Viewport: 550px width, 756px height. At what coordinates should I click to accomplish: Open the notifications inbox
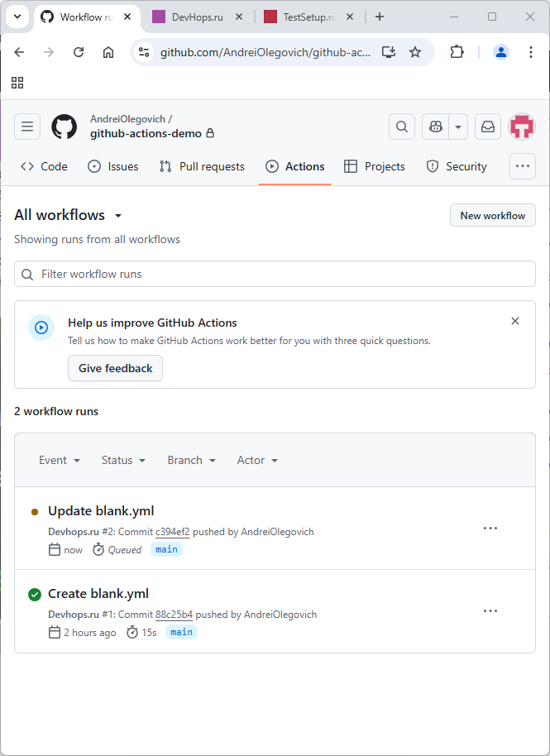click(488, 127)
